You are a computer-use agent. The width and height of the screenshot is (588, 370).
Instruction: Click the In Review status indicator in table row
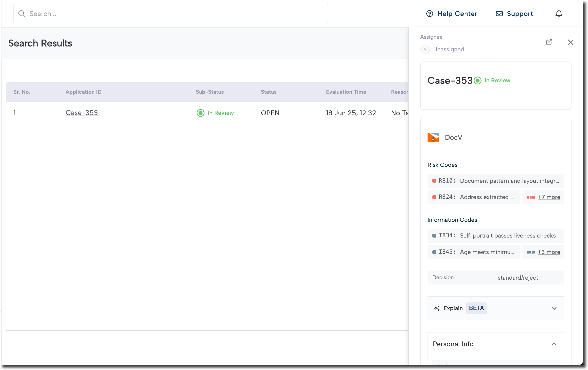(x=215, y=113)
